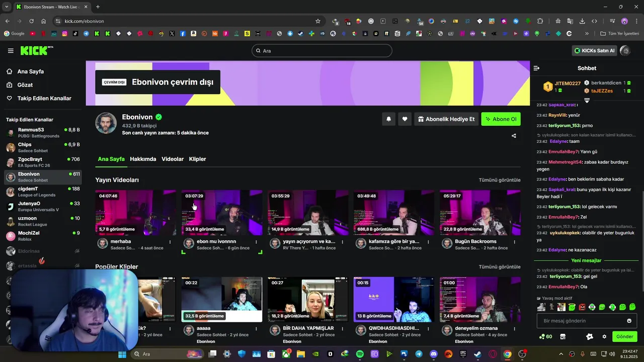The width and height of the screenshot is (644, 362).
Task: Open Discord from the taskbar
Action: (x=434, y=354)
